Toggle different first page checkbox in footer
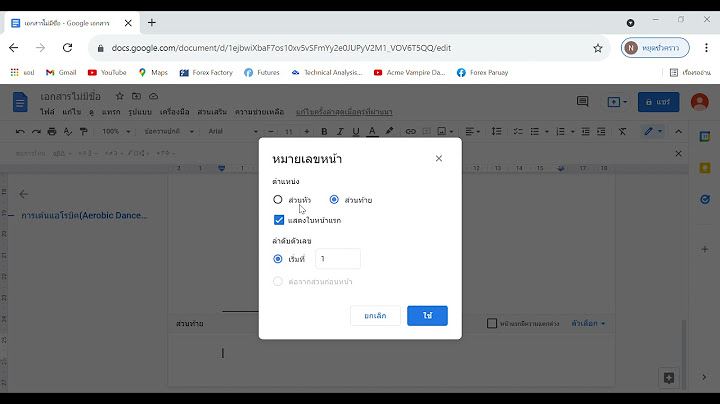The width and height of the screenshot is (720, 404). (x=492, y=323)
